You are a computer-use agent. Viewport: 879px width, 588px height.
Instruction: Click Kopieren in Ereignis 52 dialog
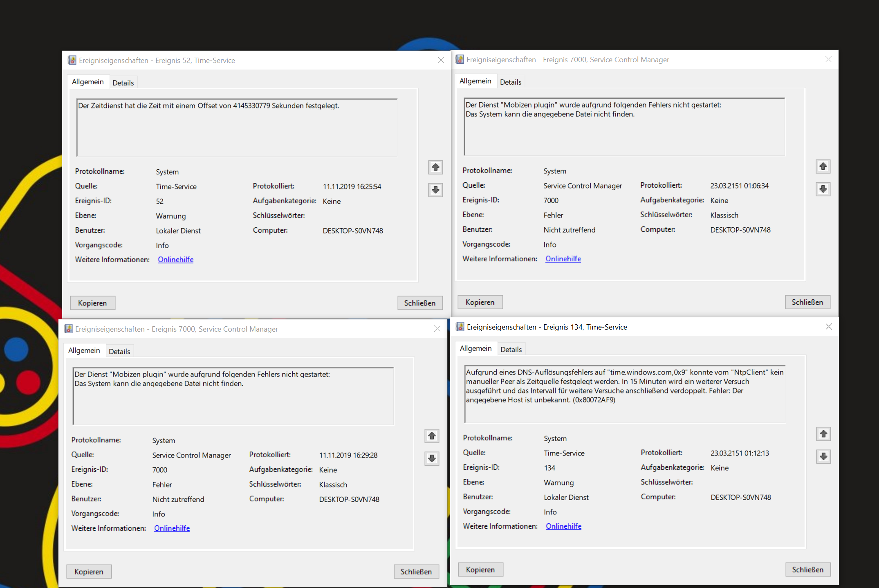coord(92,303)
